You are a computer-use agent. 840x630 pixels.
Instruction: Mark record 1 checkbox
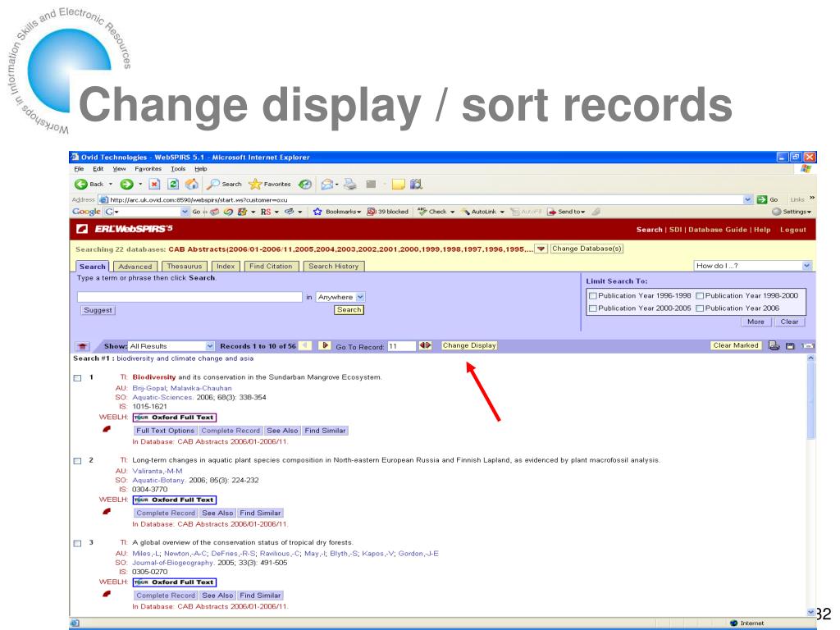pyautogui.click(x=78, y=378)
